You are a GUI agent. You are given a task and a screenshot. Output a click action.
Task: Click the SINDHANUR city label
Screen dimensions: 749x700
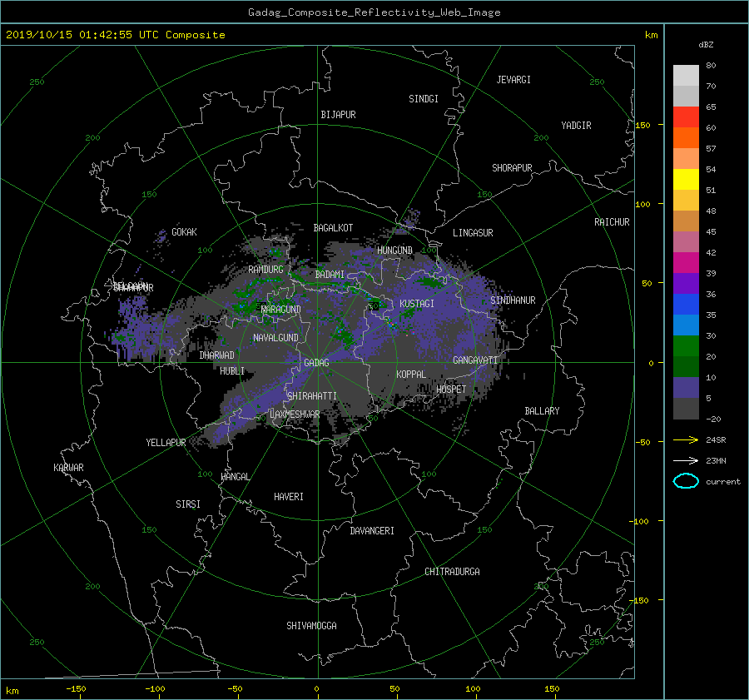tap(513, 300)
